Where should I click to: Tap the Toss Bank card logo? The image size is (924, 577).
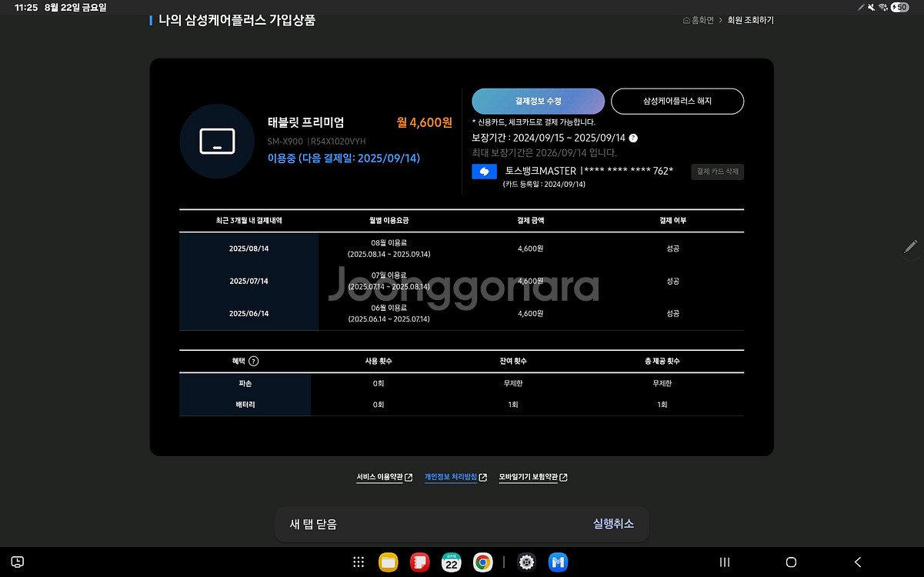click(484, 172)
